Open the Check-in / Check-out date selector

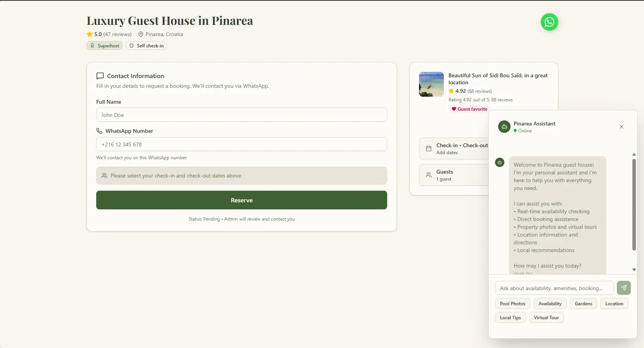(458, 148)
